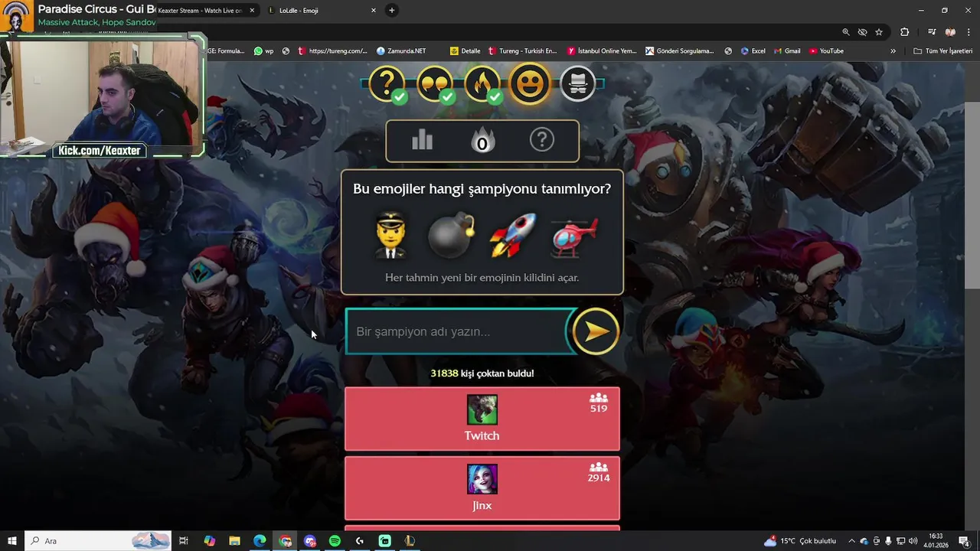Image resolution: width=980 pixels, height=551 pixels.
Task: Click the page vertical scrollbar
Action: [x=972, y=194]
